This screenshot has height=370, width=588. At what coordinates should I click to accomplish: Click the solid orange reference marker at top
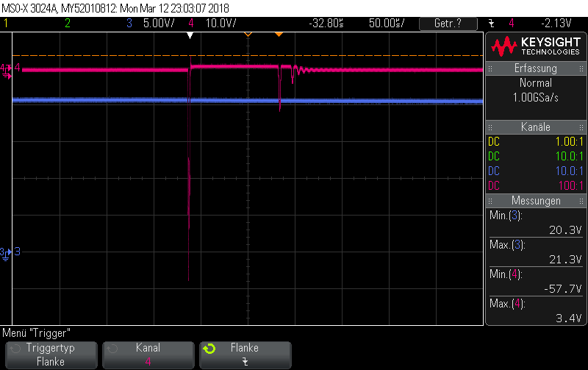(279, 35)
